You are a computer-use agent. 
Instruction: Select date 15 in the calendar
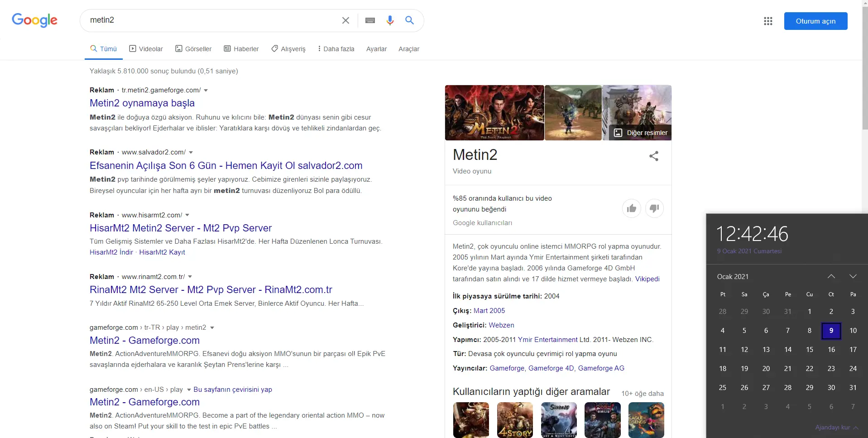[x=810, y=350]
